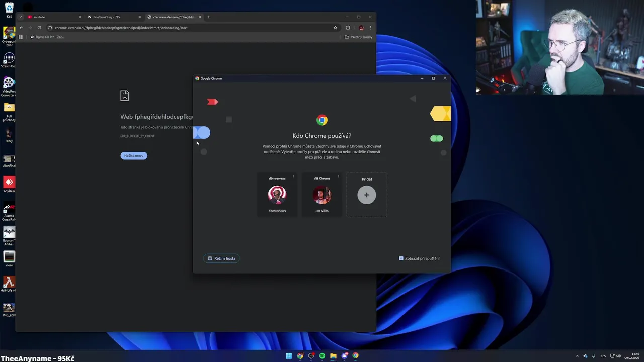This screenshot has width=644, height=362.
Task: Open the Elgato 4K Pro bookmark
Action: [x=47, y=37]
